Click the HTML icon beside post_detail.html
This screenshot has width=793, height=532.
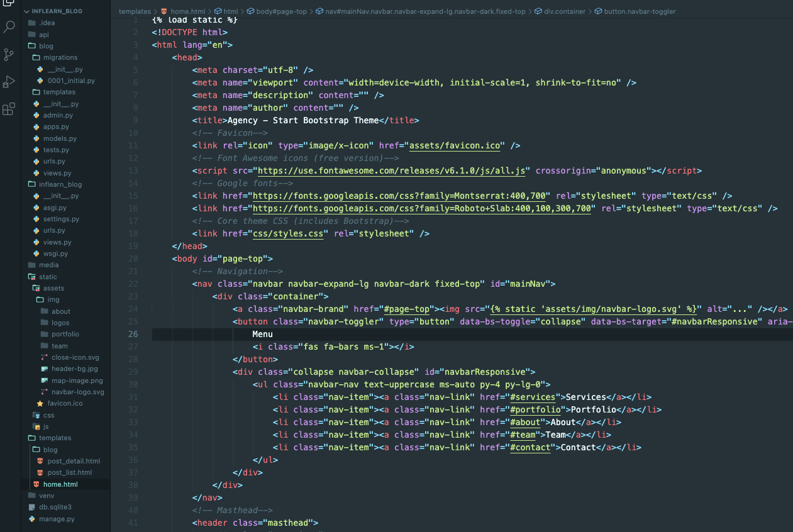40,461
